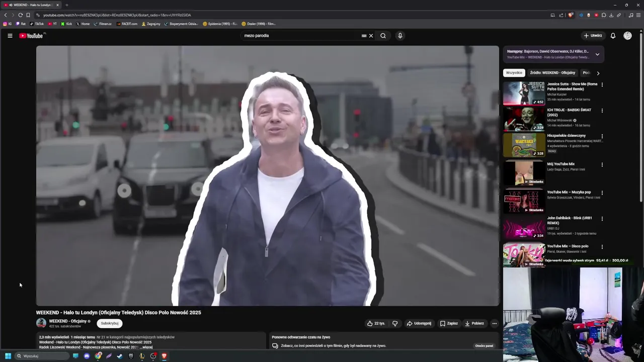
Task: Save video with Zapisz button
Action: pos(449,323)
